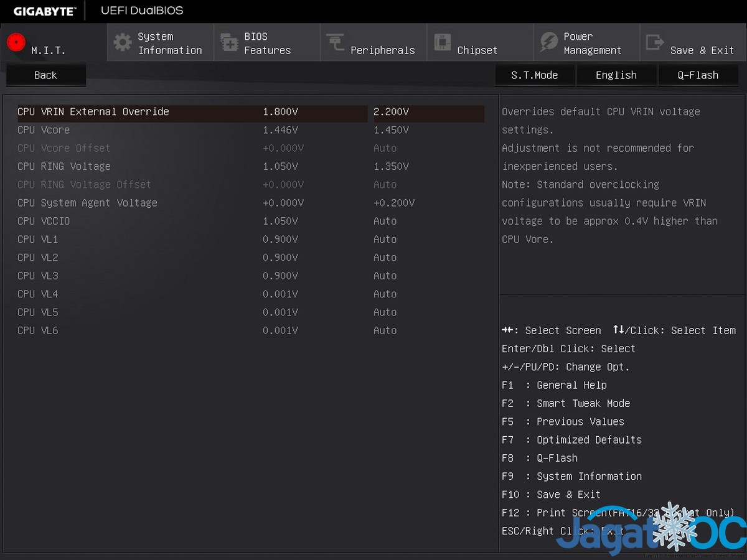Click the BIOS Features chip icon
The image size is (747, 560).
point(229,42)
